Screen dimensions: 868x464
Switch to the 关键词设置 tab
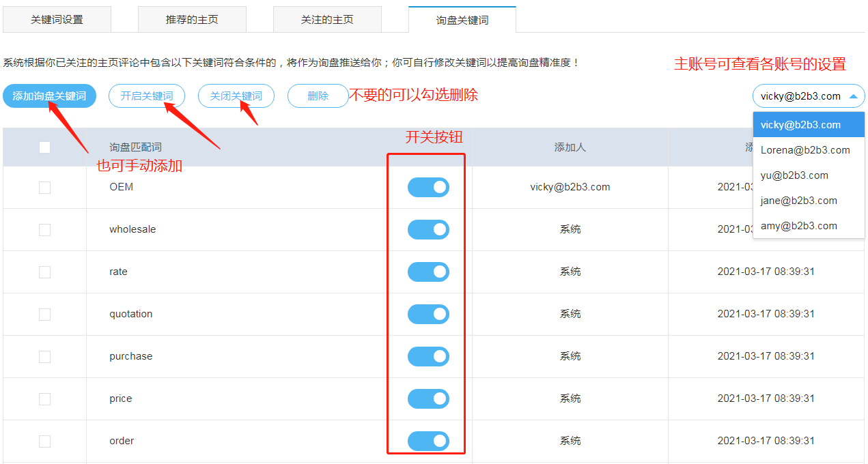(57, 20)
